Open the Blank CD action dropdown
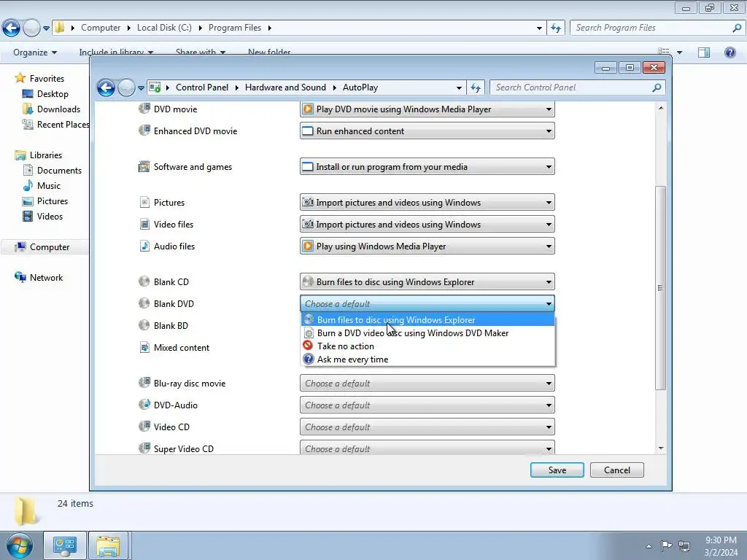747x560 pixels. 427,282
